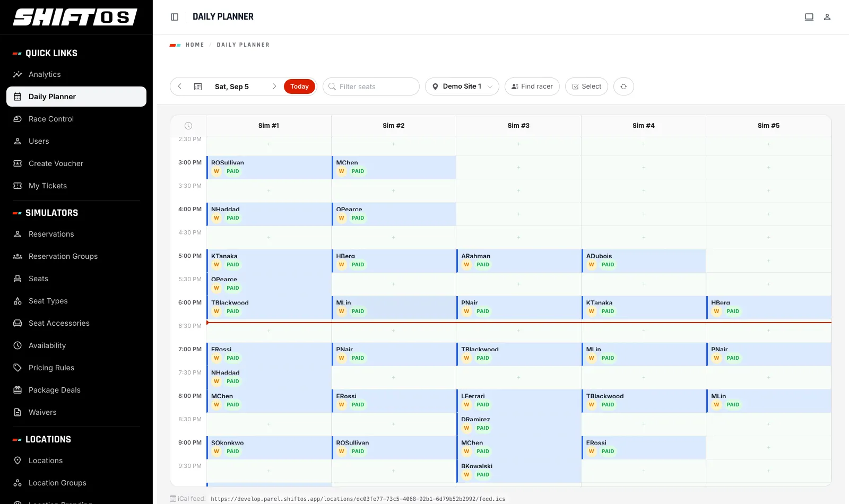849x504 pixels.
Task: Open Seat Types in sidebar
Action: pos(76,301)
